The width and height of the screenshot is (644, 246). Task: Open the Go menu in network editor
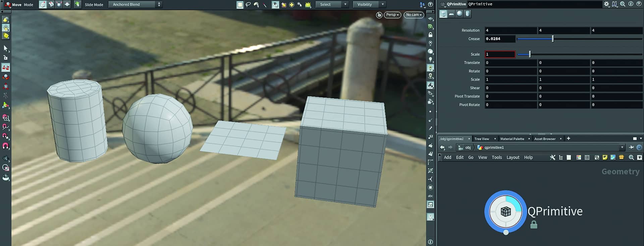(x=471, y=157)
